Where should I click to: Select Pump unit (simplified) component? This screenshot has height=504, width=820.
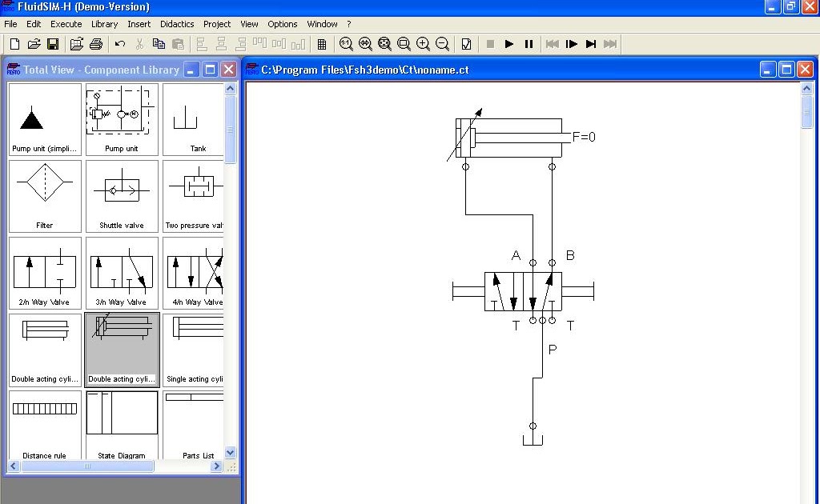pyautogui.click(x=45, y=119)
